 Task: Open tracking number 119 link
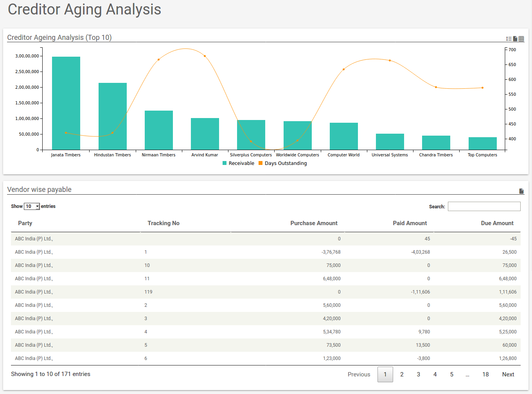coord(148,292)
